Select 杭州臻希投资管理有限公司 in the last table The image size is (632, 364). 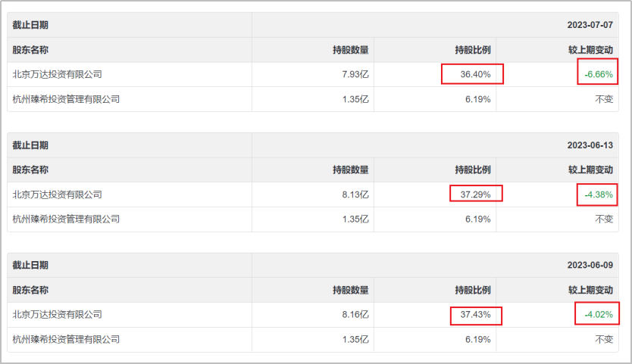tap(66, 340)
